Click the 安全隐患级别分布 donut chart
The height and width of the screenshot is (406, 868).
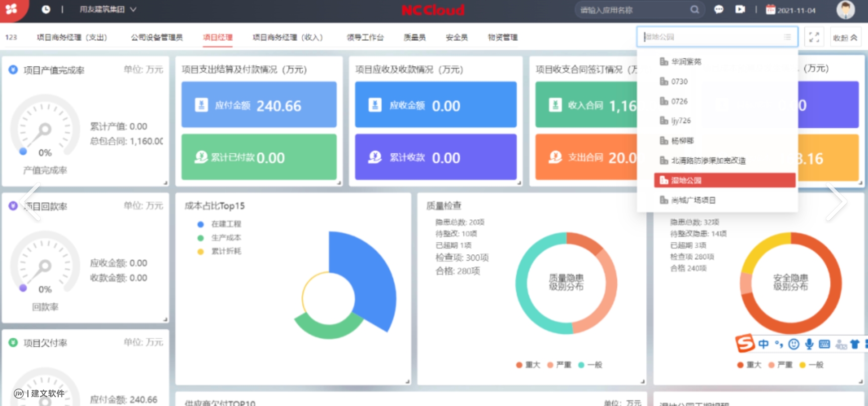(790, 283)
